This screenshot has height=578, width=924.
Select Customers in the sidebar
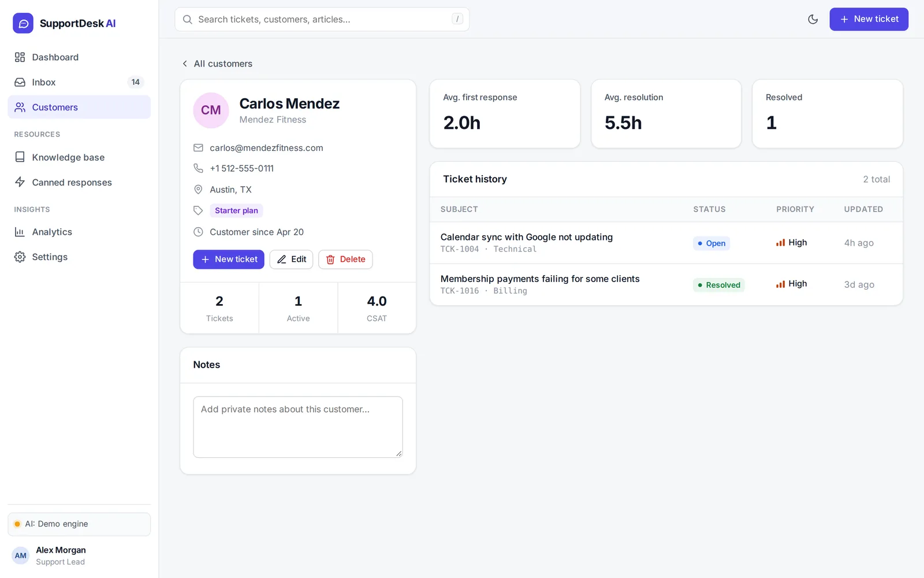tap(79, 107)
